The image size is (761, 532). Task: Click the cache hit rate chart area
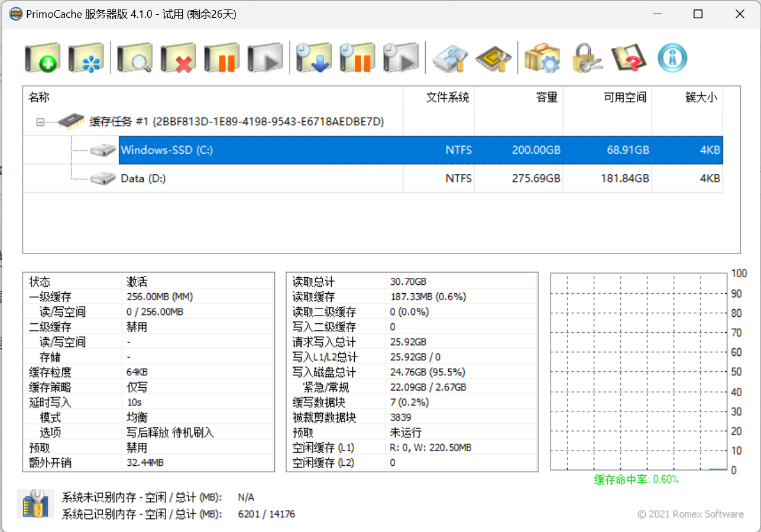(x=639, y=372)
